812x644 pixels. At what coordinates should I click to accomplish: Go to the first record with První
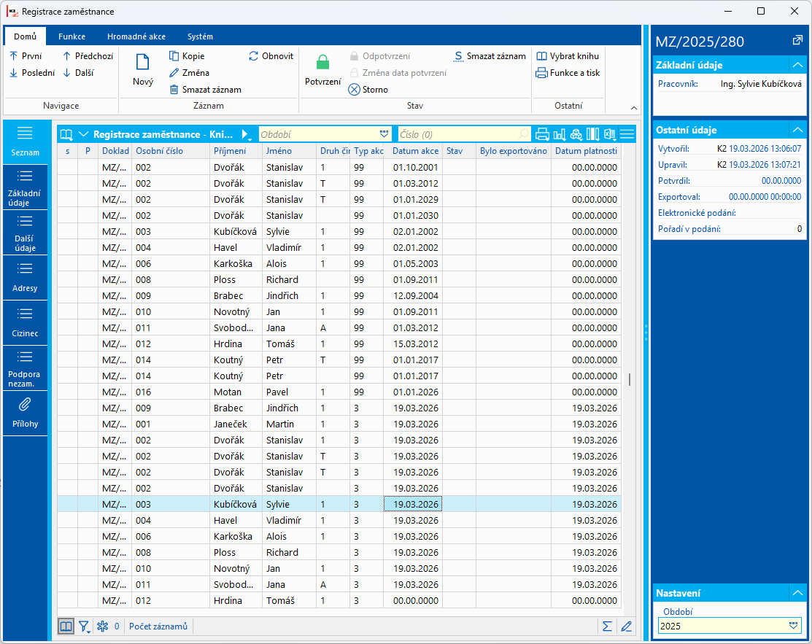click(26, 56)
